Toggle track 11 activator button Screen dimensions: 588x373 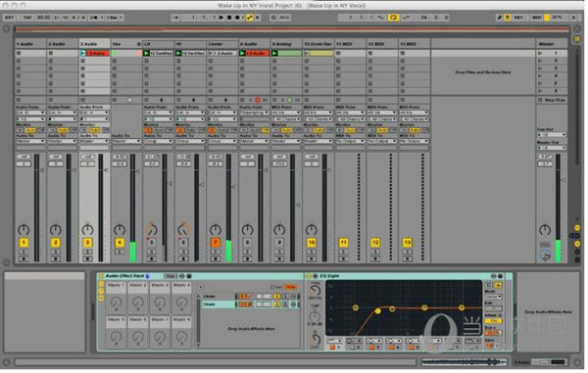[343, 243]
